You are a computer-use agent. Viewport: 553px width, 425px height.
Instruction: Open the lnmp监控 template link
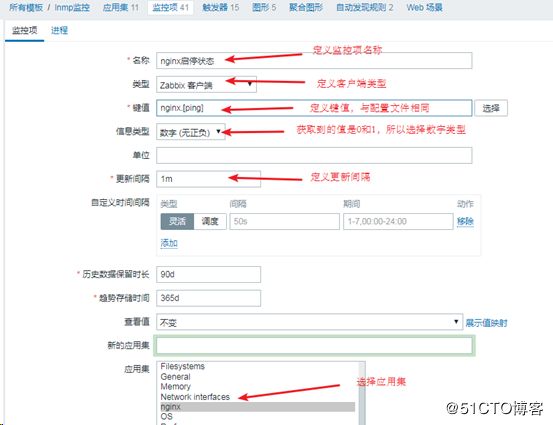click(x=72, y=7)
